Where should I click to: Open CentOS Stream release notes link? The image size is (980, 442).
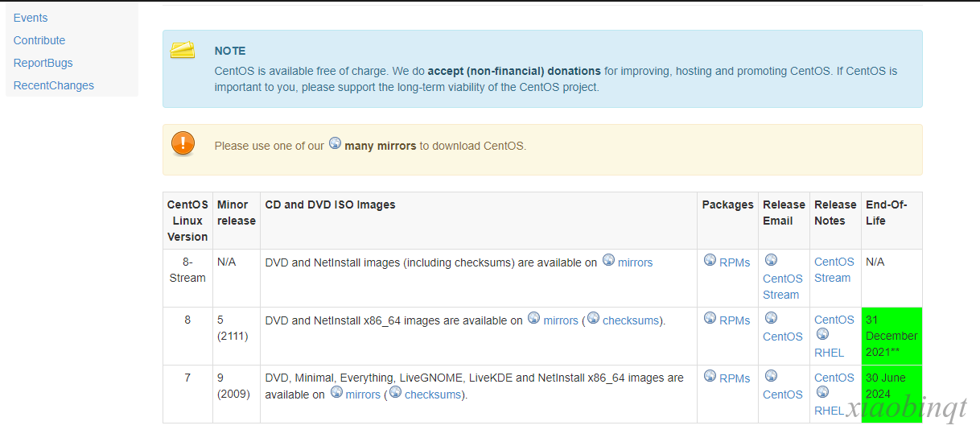click(x=834, y=270)
